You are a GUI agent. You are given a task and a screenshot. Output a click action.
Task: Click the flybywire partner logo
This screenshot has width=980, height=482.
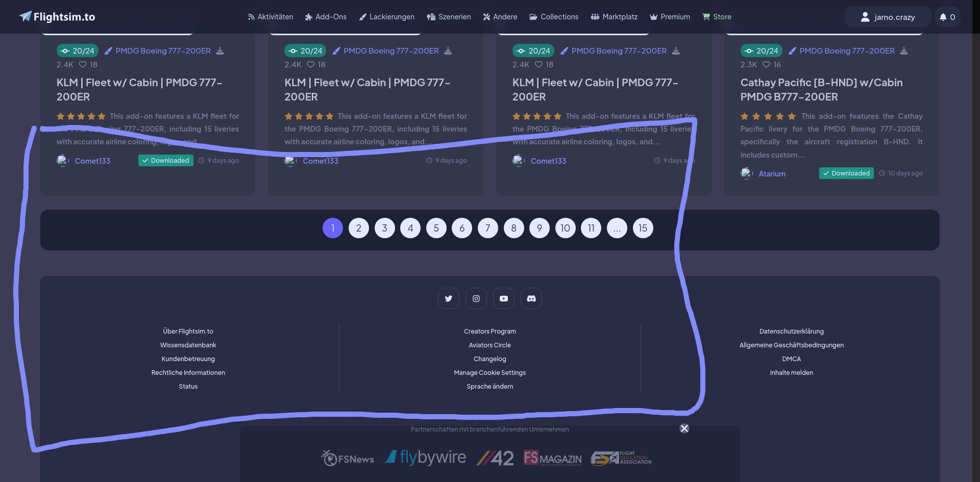pyautogui.click(x=425, y=458)
